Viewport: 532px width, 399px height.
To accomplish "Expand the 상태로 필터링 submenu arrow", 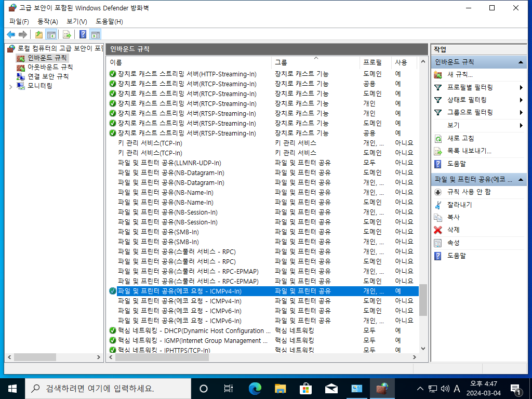I will tap(521, 100).
